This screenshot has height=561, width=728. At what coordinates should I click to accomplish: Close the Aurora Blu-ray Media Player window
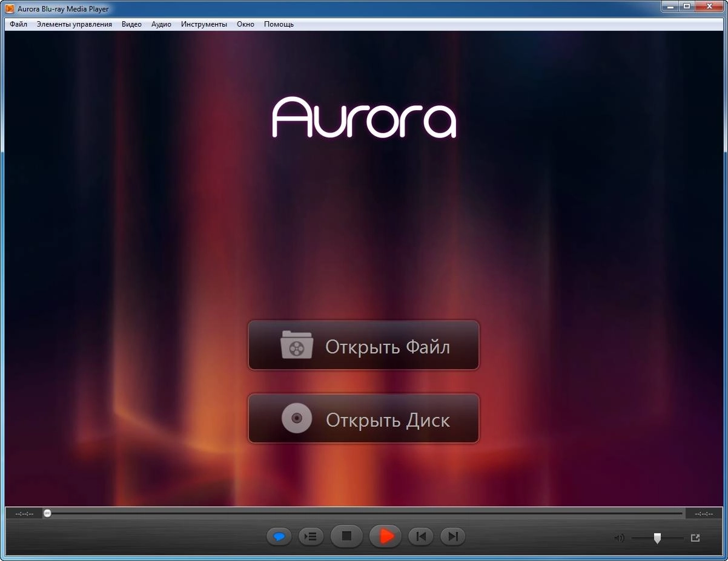coord(709,7)
